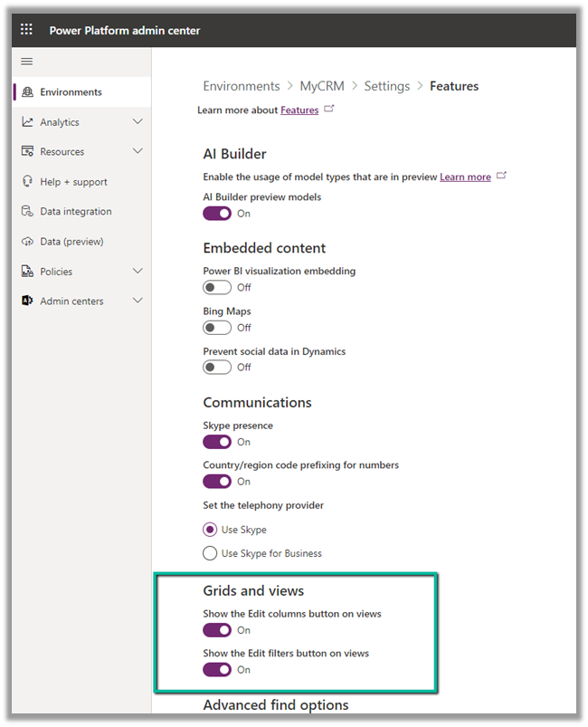Image resolution: width=588 pixels, height=727 pixels.
Task: Expand the Analytics chevron
Action: click(x=138, y=122)
